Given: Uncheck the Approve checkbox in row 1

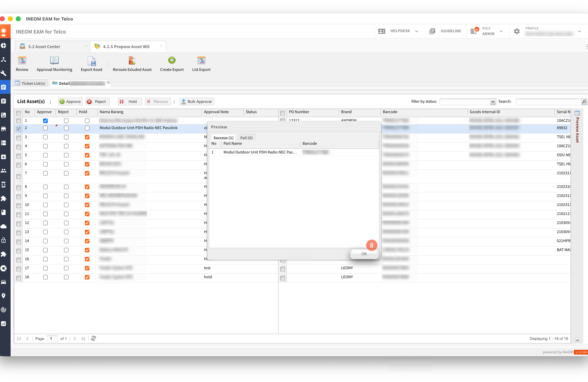Looking at the screenshot, I should pyautogui.click(x=45, y=121).
